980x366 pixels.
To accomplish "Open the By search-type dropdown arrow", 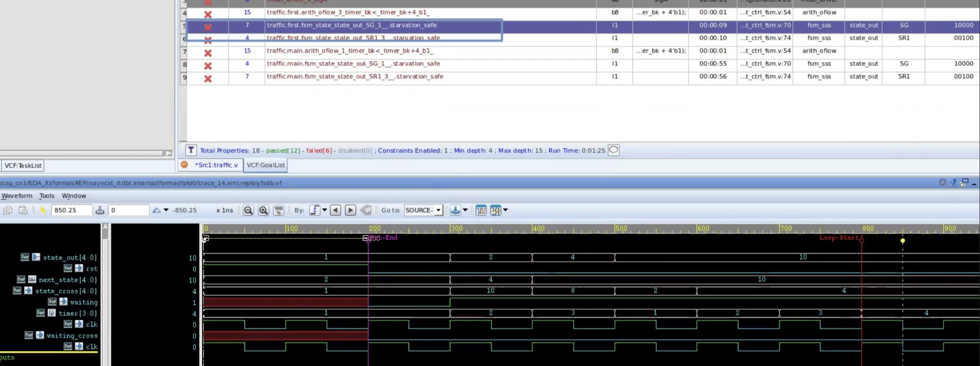I will (x=324, y=210).
